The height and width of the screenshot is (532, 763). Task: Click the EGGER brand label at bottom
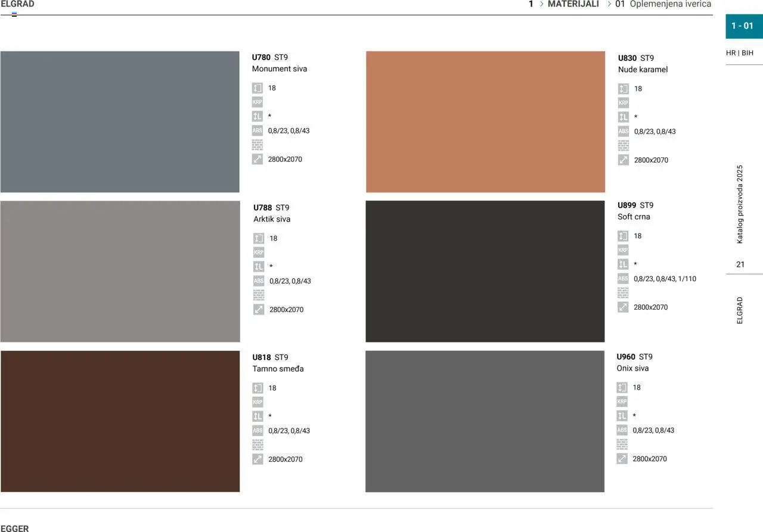click(x=15, y=528)
